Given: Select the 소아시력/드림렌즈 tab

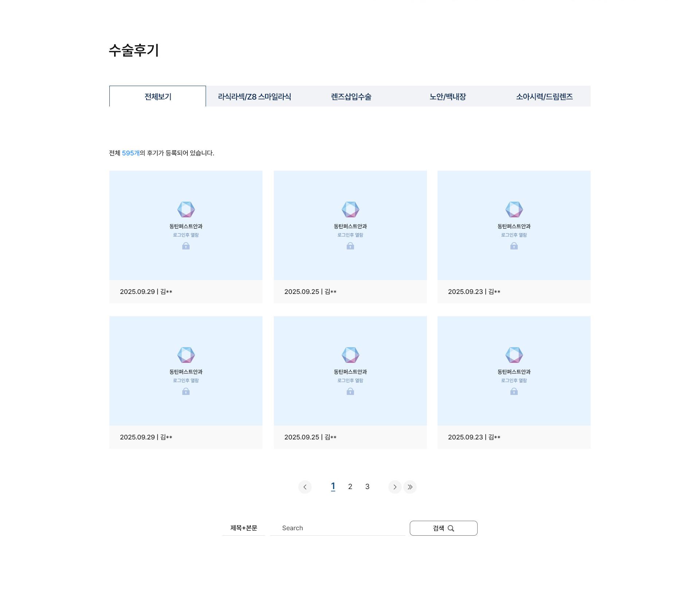Looking at the screenshot, I should (x=544, y=97).
